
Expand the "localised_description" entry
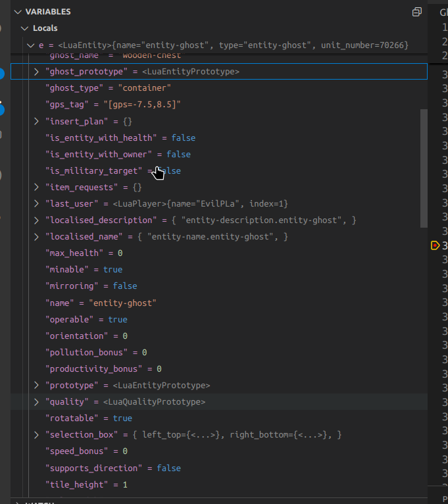coord(36,220)
